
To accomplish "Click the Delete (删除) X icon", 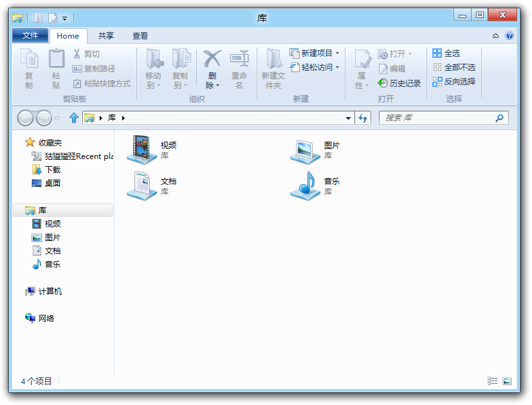I will coord(212,59).
